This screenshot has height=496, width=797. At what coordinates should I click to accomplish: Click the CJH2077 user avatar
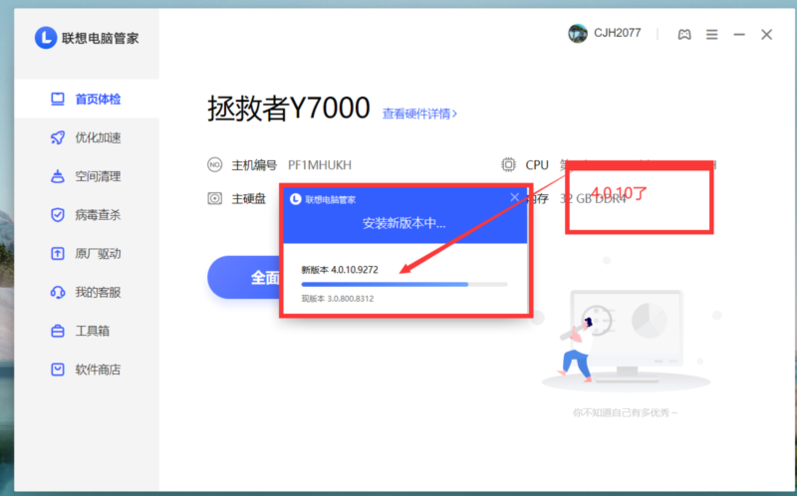coord(578,34)
